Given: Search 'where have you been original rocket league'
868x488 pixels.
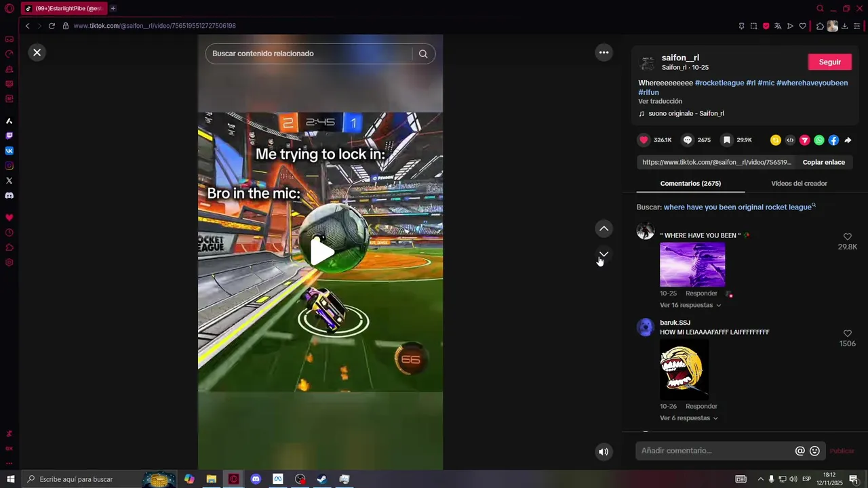Looking at the screenshot, I should click(739, 207).
